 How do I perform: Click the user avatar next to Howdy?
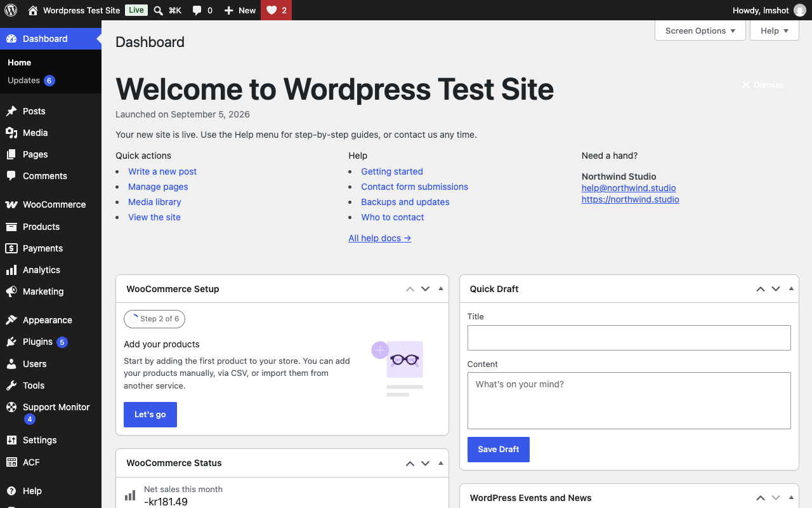[x=800, y=10]
